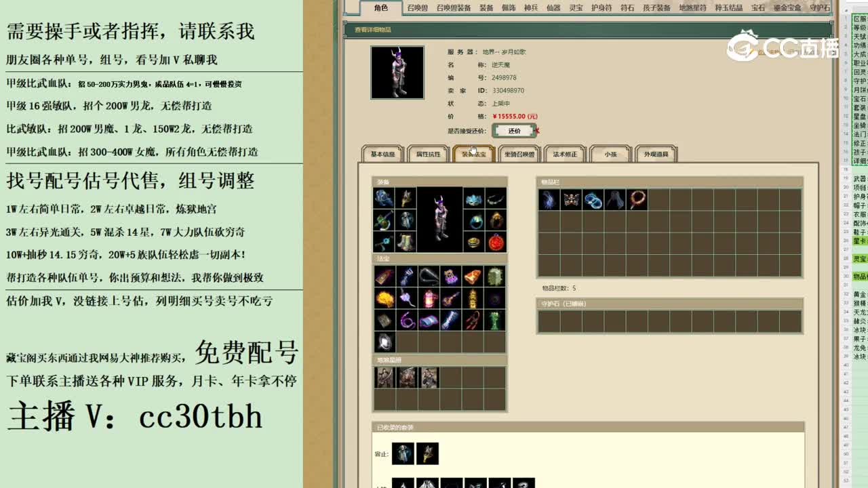Inspect the golden spear weapon icon
Screen dimensions: 868x488
pyautogui.click(x=406, y=199)
